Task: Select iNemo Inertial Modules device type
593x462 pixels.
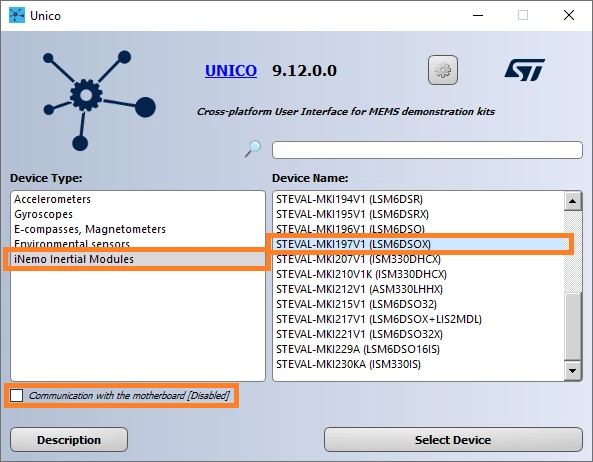Action: tap(138, 259)
